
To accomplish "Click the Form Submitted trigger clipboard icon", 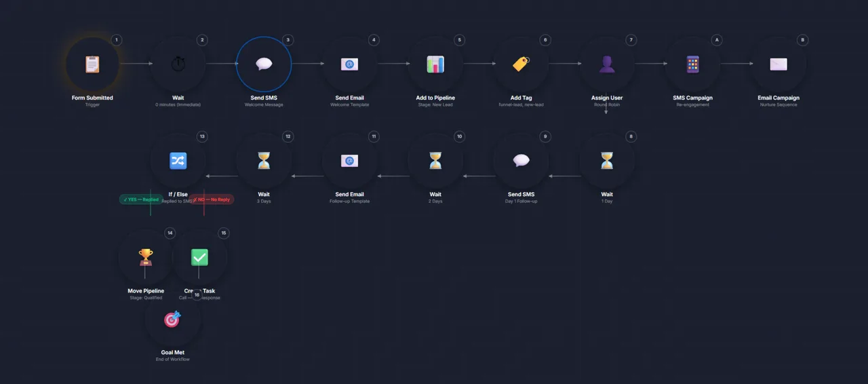I will coord(92,64).
